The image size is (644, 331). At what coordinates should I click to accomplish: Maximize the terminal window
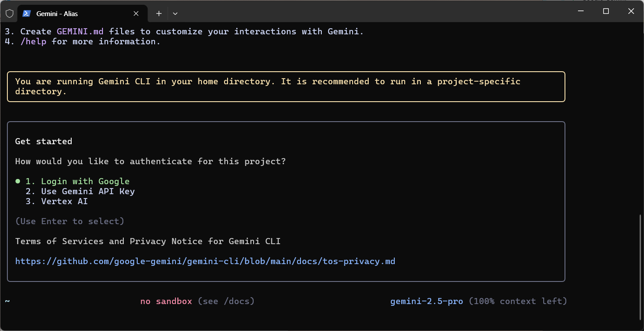point(606,11)
